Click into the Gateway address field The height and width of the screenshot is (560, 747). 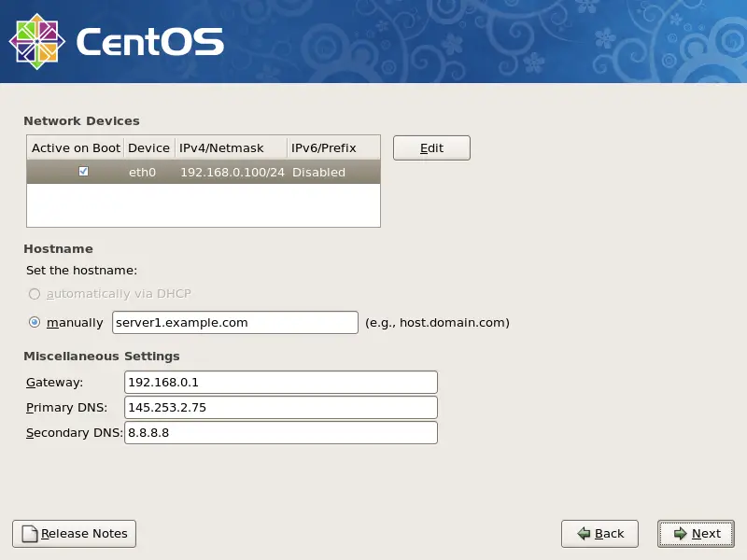click(280, 383)
